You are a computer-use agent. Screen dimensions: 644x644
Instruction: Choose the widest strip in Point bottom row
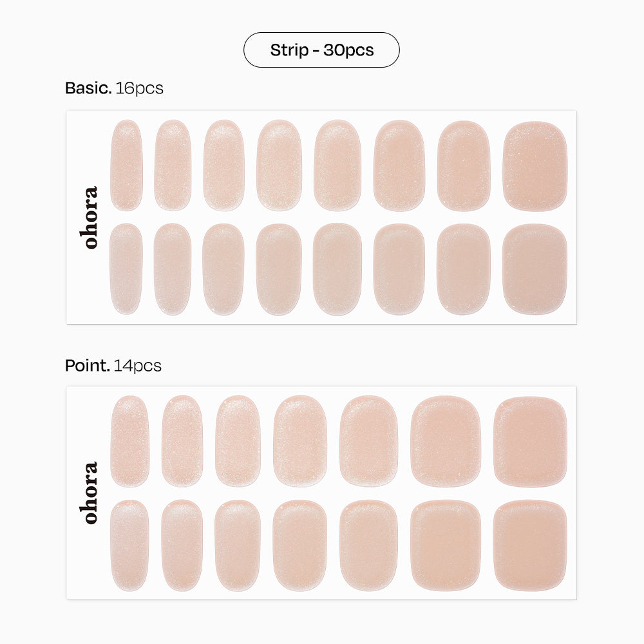coord(530,545)
